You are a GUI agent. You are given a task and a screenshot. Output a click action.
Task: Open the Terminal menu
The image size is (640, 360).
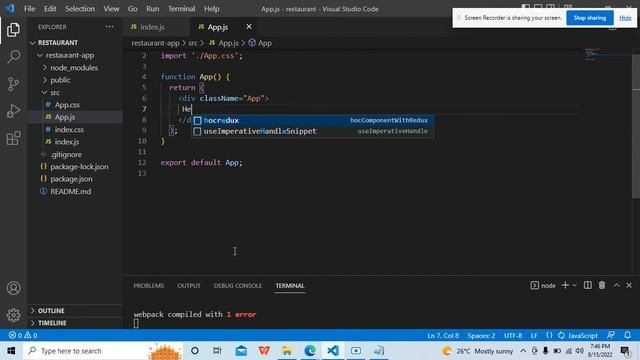pyautogui.click(x=182, y=9)
